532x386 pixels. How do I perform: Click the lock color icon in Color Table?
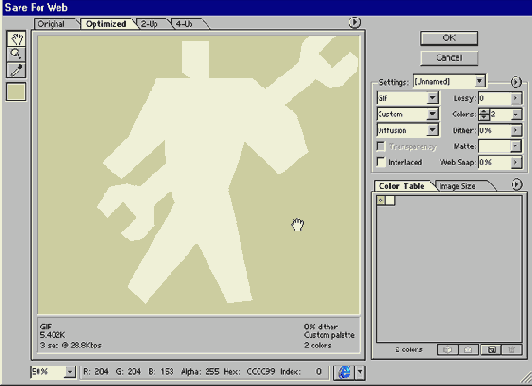(468, 350)
